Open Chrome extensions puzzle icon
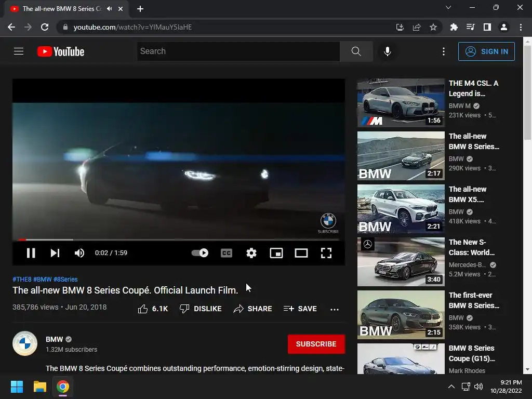Viewport: 532px width, 399px height. click(x=454, y=27)
